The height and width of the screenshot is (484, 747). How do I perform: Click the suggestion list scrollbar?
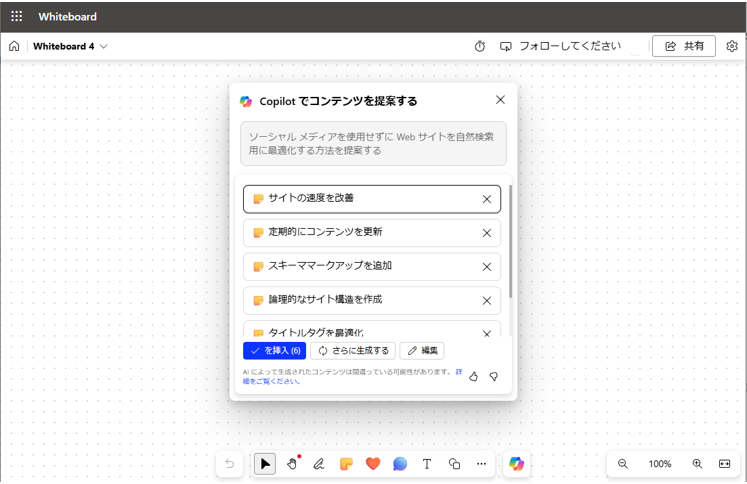coord(511,241)
